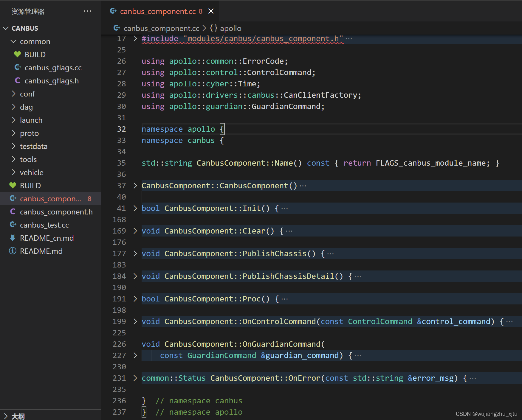Click folded ellipsis after &guardian_command) {
522x420 pixels.
point(358,356)
